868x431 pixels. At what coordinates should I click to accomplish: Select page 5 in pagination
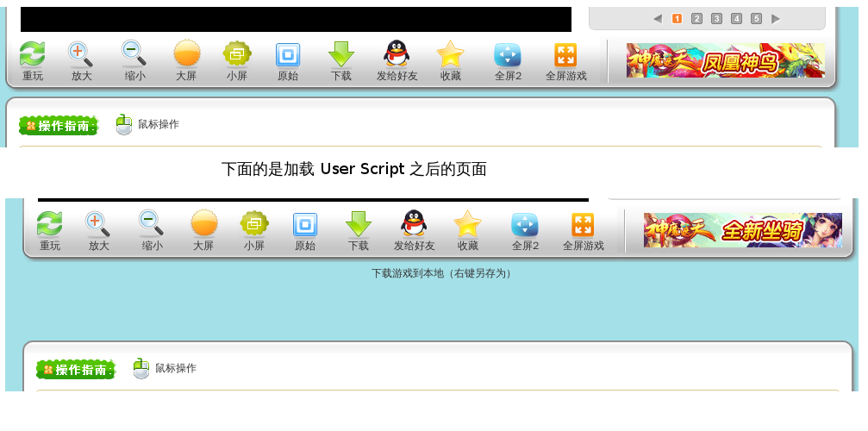(756, 19)
